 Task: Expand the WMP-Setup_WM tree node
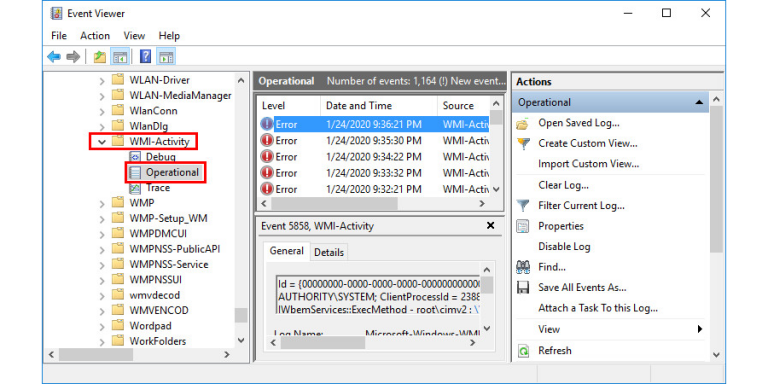pyautogui.click(x=102, y=218)
